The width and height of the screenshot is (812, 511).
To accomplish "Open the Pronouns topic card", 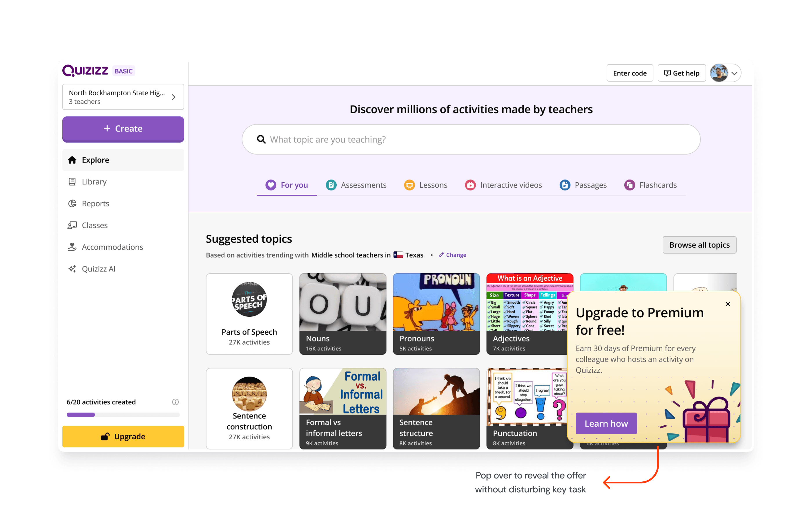I will coord(436,314).
